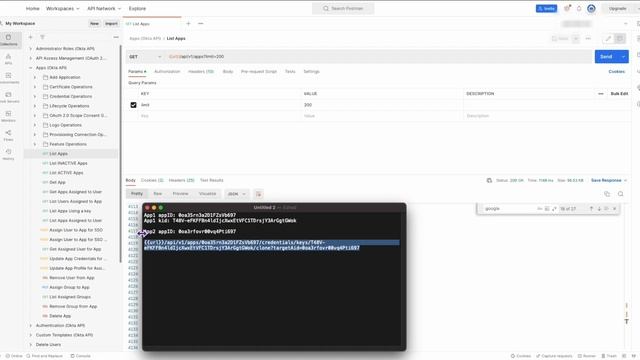The width and height of the screenshot is (640, 360).
Task: Switch to the Authorization tab
Action: pos(167,71)
